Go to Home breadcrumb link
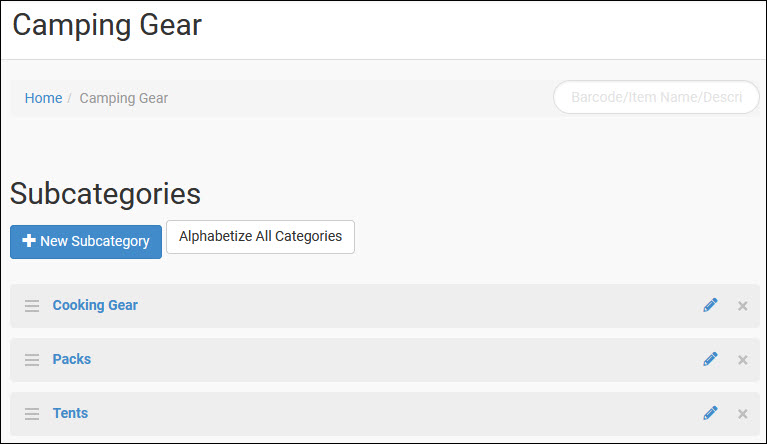Viewport: 767px width, 444px height. 44,98
